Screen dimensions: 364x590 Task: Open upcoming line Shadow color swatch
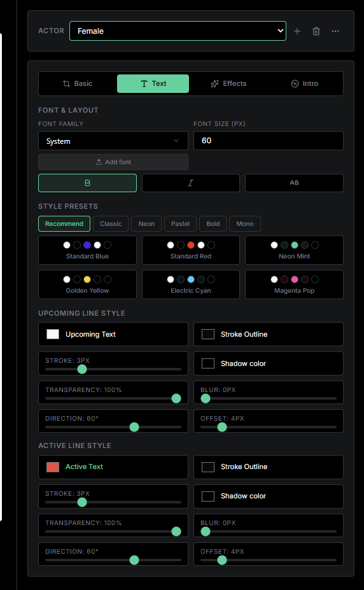tap(208, 363)
